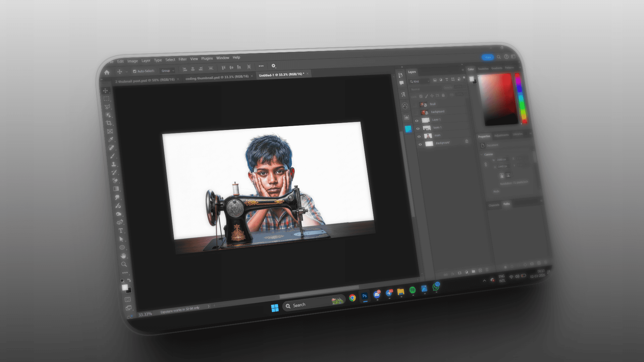Click the Home icon in options bar
Image resolution: width=644 pixels, height=362 pixels.
coord(107,72)
